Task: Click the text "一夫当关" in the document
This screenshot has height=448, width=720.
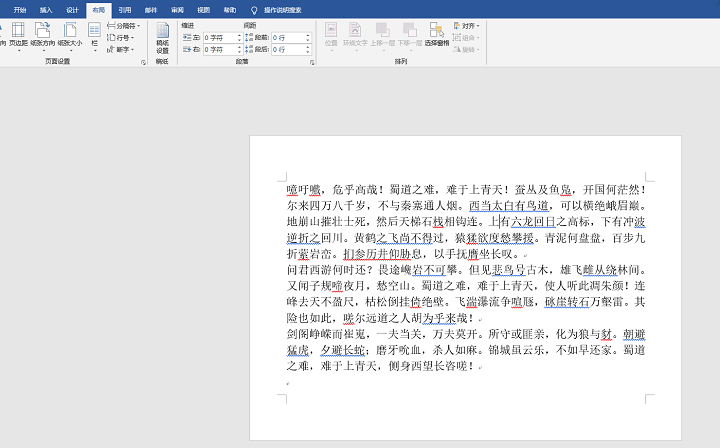Action: (x=399, y=334)
